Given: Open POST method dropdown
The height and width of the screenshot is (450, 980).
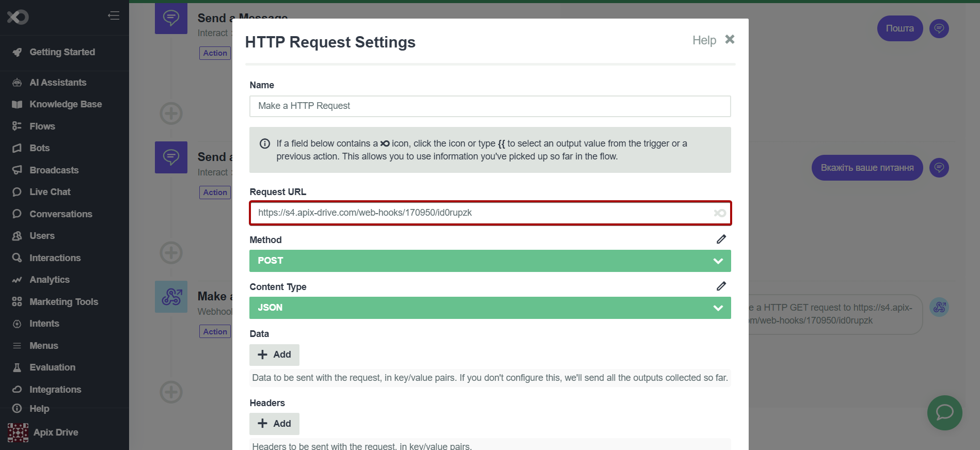Looking at the screenshot, I should click(x=490, y=261).
